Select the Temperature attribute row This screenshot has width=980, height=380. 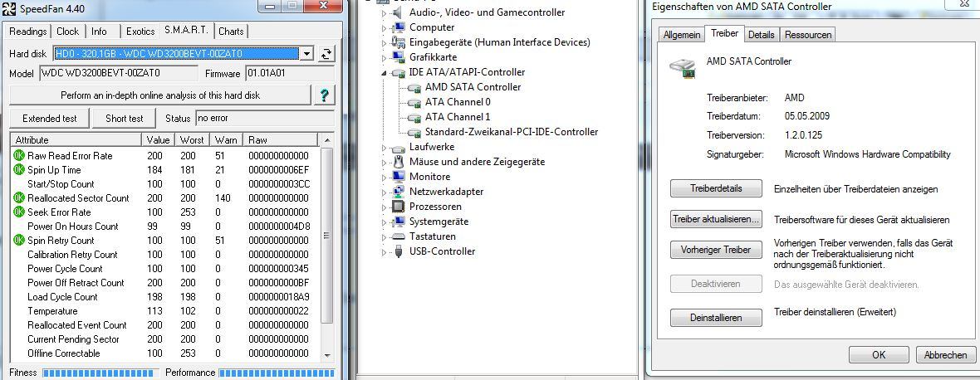[165, 311]
